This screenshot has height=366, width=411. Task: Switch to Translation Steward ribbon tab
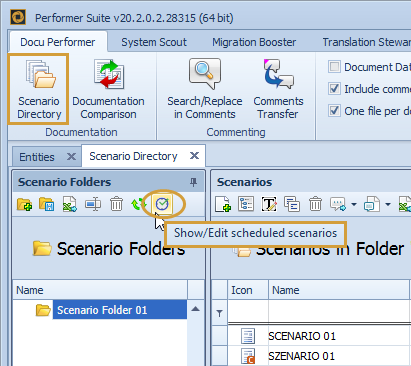point(366,42)
